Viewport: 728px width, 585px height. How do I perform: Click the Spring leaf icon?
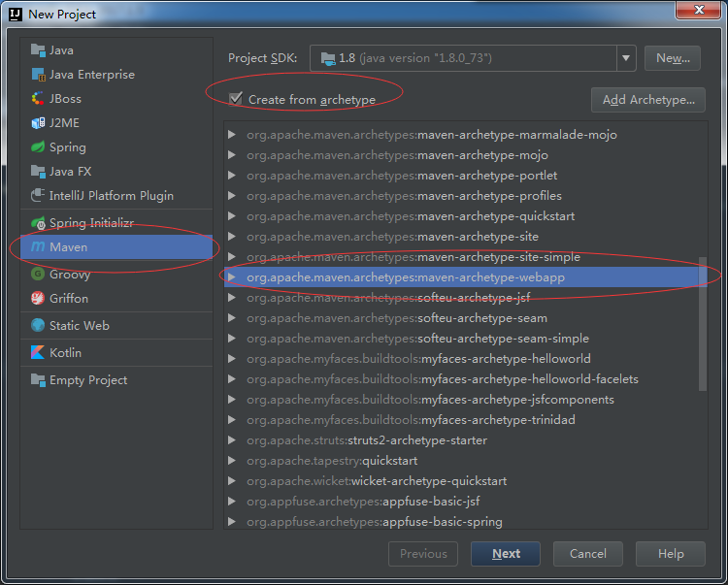pos(38,147)
